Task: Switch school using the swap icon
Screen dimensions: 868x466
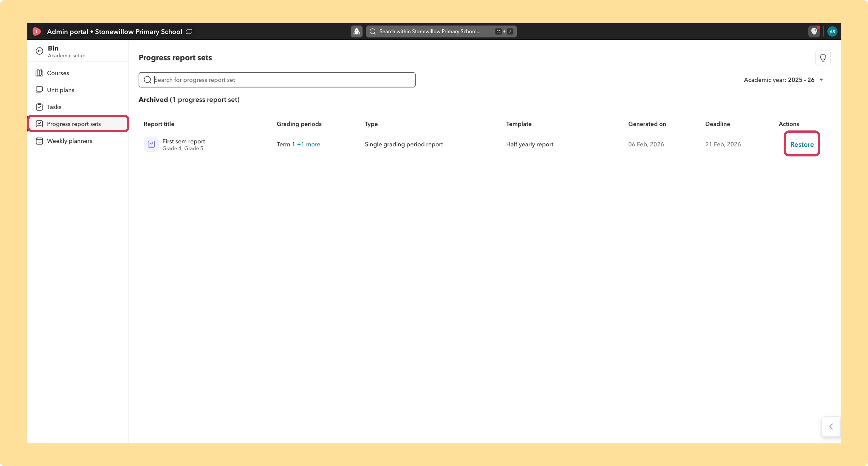Action: tap(189, 31)
